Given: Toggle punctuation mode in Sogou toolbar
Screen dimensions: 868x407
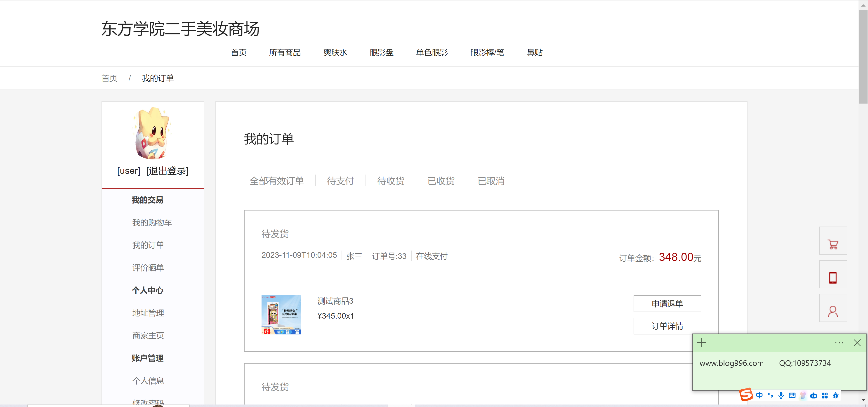Looking at the screenshot, I should pyautogui.click(x=770, y=395).
